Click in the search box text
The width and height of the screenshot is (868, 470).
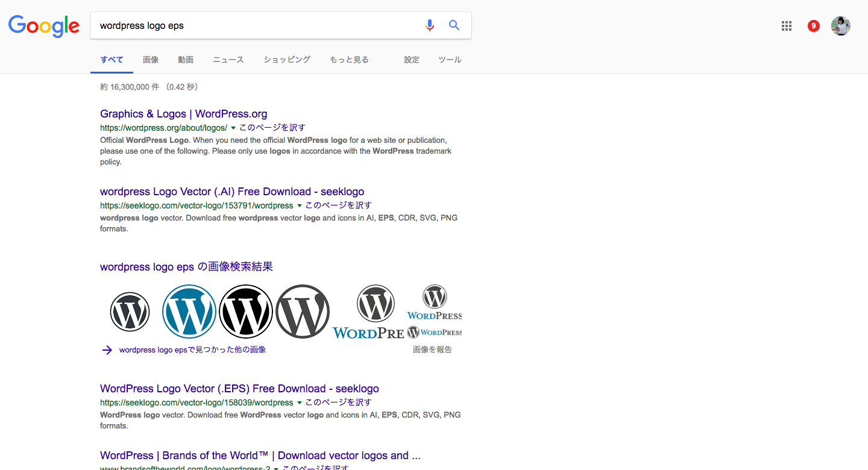(142, 26)
